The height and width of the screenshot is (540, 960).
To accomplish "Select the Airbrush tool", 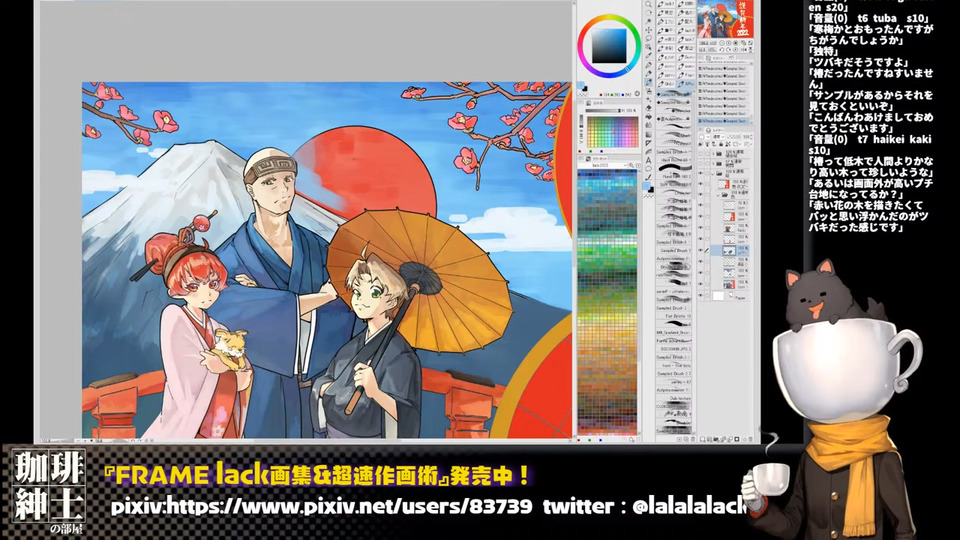I will tap(648, 91).
